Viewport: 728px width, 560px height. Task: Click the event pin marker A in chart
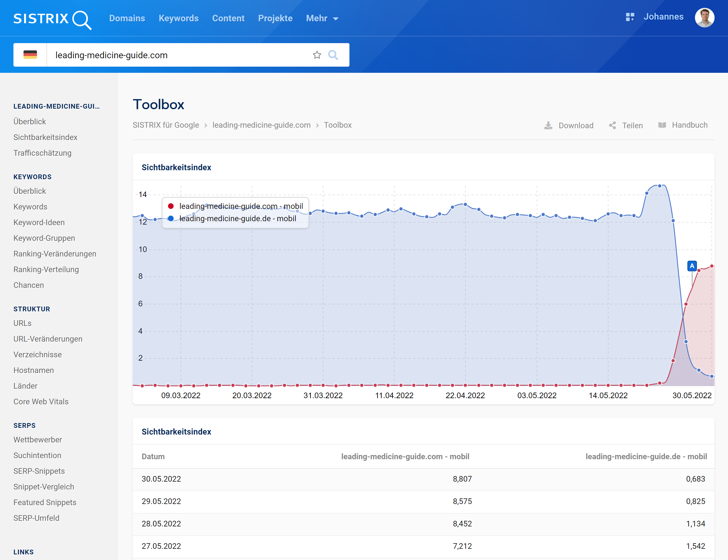[x=692, y=266]
